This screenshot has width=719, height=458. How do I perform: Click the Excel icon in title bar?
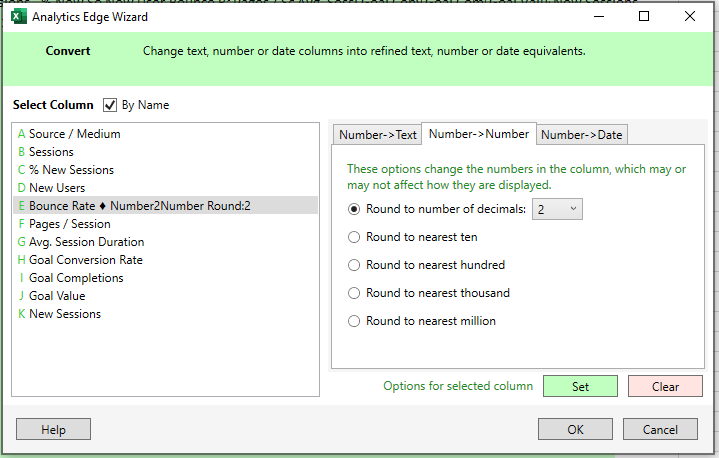16,16
